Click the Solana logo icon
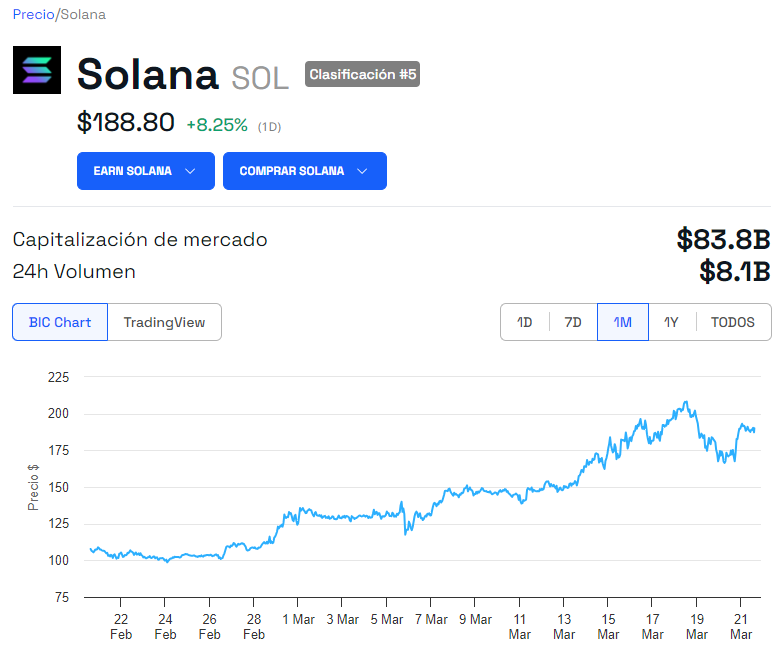This screenshot has height=652, width=782. click(x=37, y=70)
